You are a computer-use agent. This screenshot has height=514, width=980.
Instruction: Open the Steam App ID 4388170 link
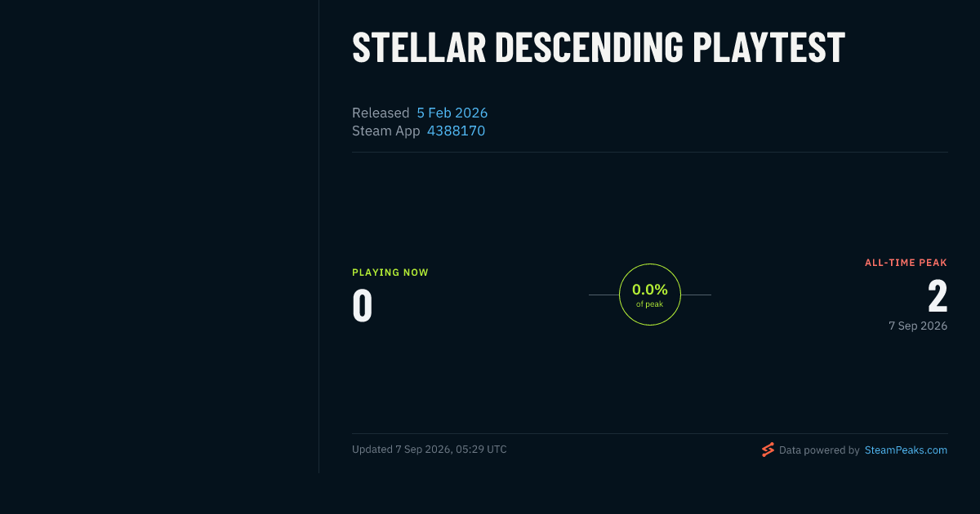456,131
